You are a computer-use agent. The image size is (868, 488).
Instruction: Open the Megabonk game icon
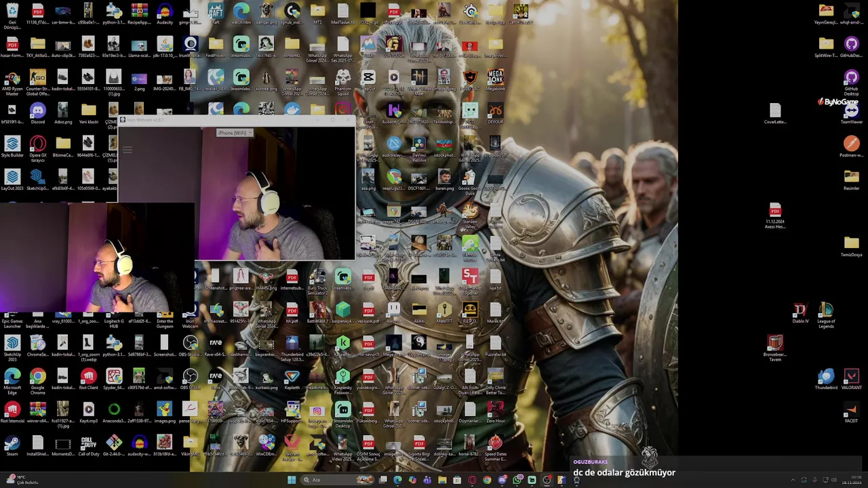(496, 80)
